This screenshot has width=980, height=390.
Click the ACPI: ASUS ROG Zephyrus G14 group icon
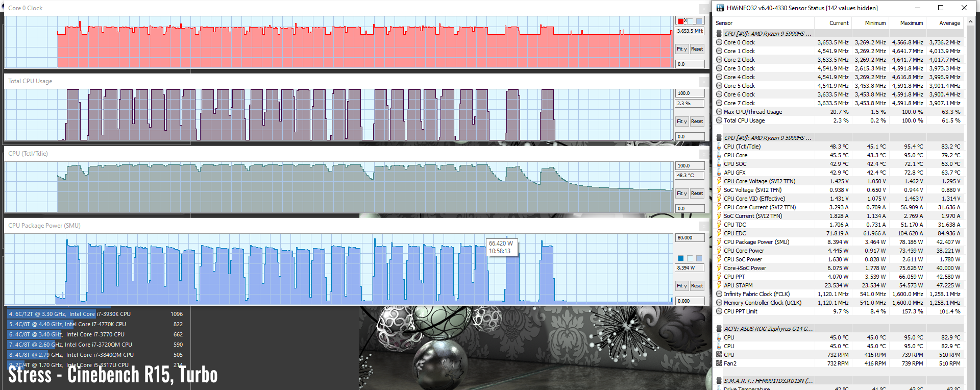[x=719, y=329]
